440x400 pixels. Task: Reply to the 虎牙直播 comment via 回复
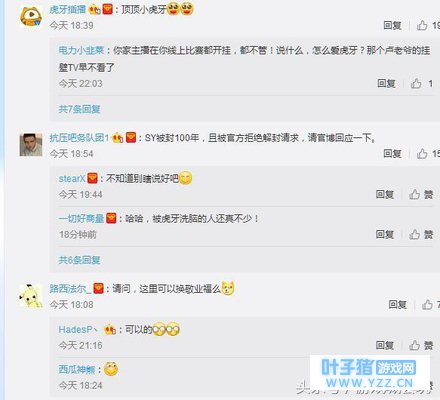(x=392, y=25)
